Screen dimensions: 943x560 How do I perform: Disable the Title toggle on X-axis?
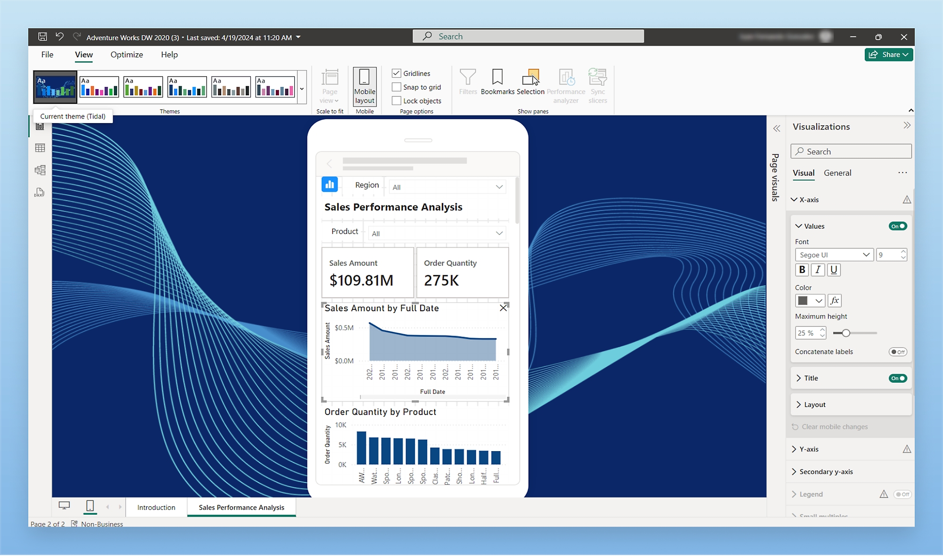click(898, 378)
